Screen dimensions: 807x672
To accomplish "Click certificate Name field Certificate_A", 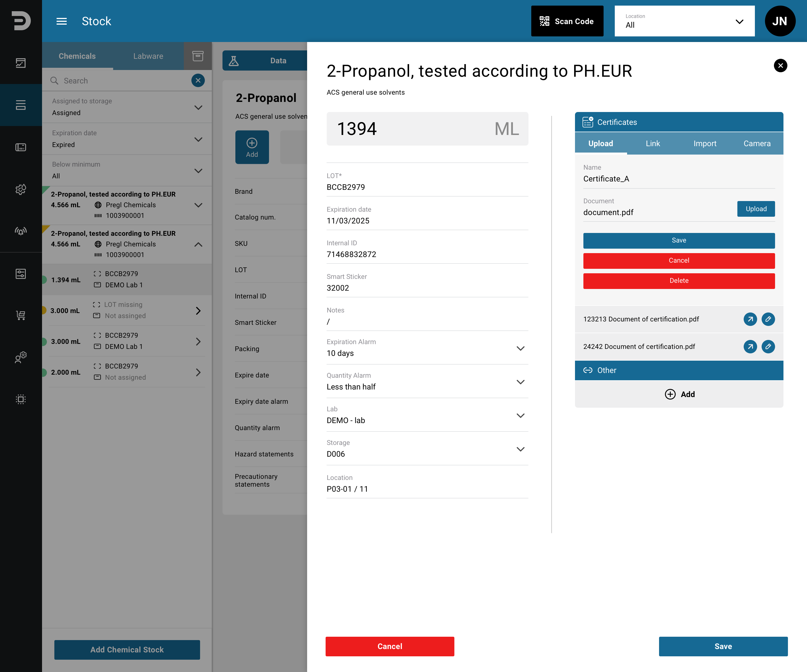I will tap(679, 174).
